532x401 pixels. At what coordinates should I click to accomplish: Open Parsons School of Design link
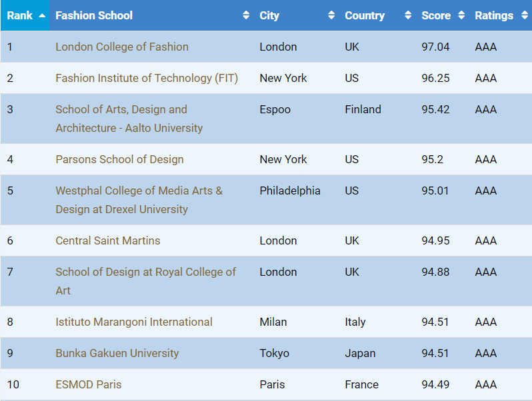point(120,159)
